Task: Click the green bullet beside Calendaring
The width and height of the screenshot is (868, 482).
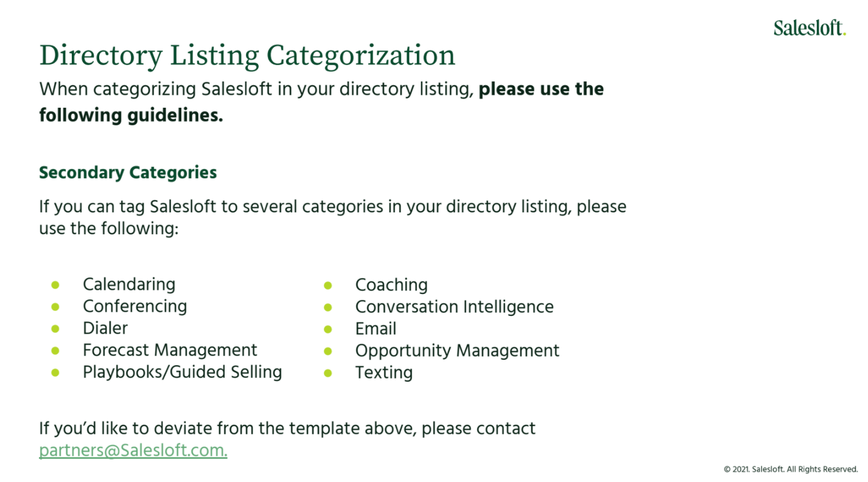Action: (x=55, y=284)
